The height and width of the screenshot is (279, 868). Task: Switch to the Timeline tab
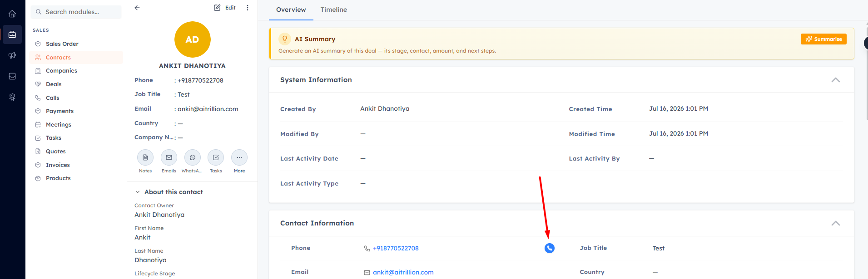click(333, 10)
